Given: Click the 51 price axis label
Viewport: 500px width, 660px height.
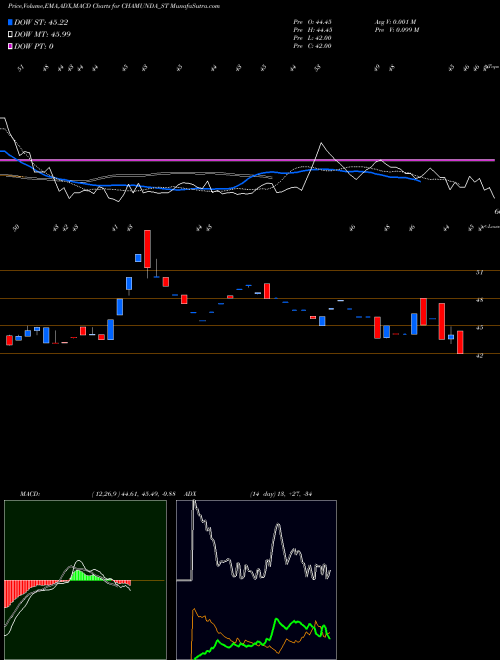Looking at the screenshot, I should click(x=479, y=273).
